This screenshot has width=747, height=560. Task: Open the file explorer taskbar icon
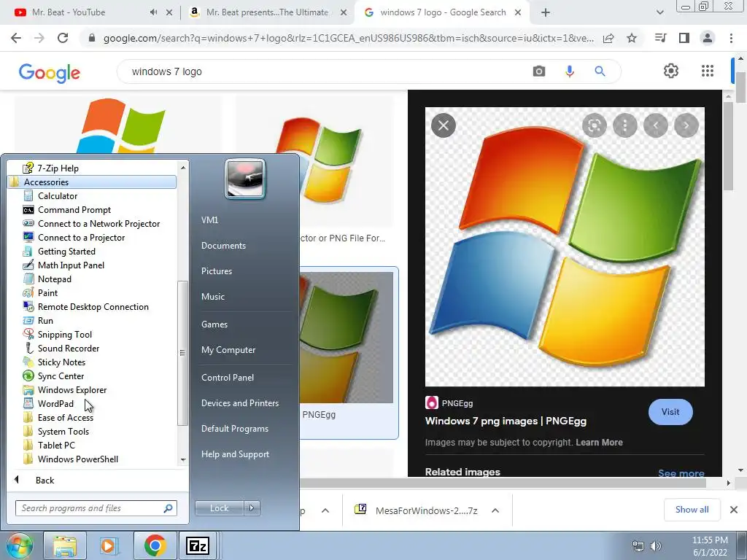coord(65,545)
